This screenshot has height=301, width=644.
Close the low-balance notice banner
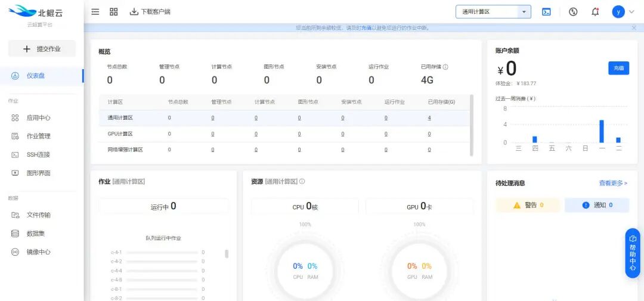pyautogui.click(x=634, y=27)
